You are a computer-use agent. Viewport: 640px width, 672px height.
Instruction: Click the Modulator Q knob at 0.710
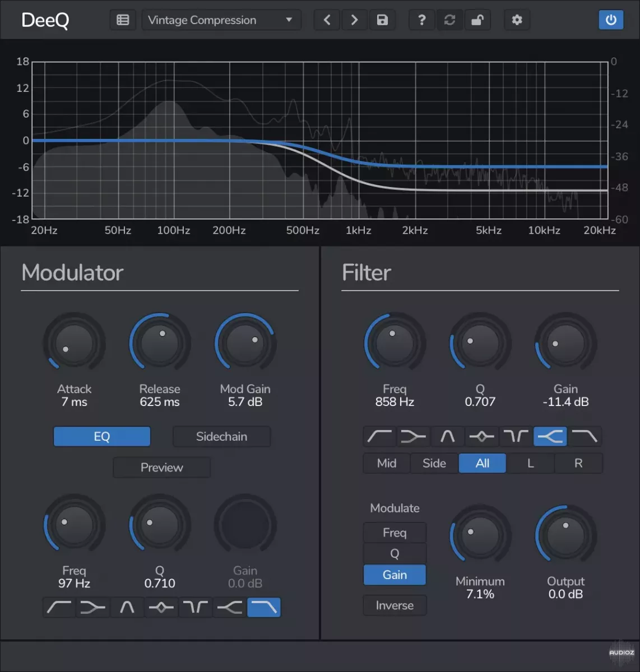click(160, 525)
